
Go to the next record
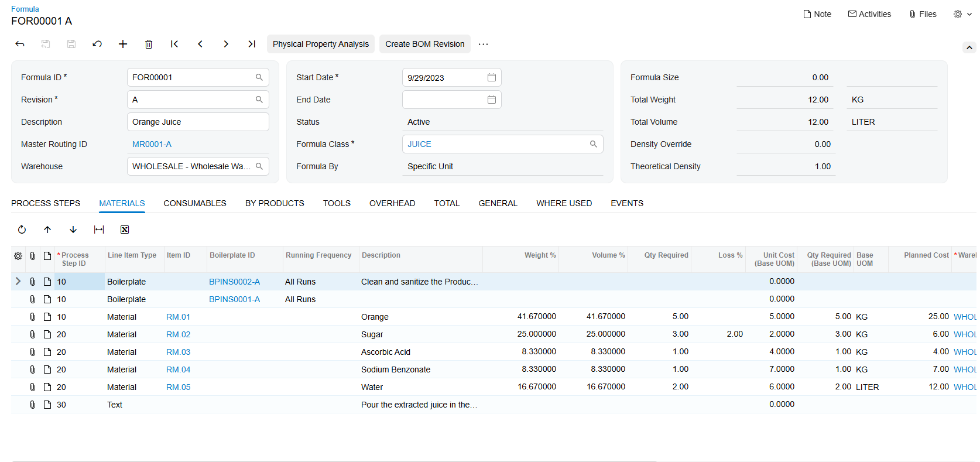(x=226, y=44)
